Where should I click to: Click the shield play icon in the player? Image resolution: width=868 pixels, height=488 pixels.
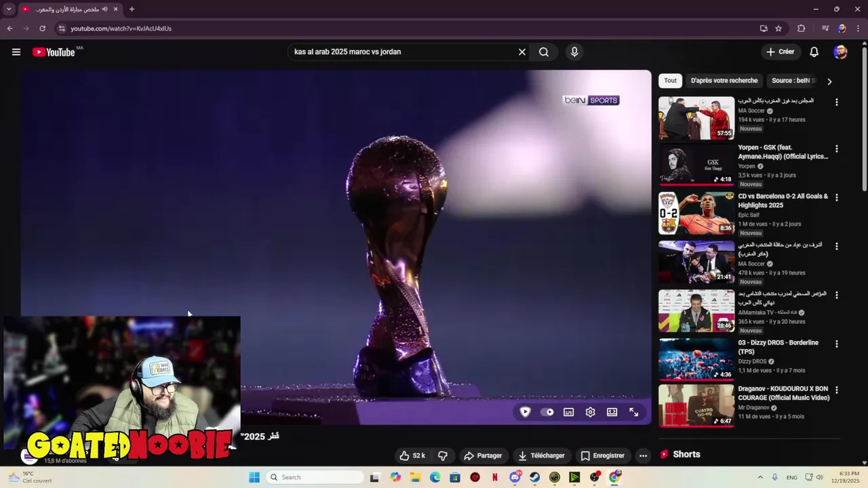[525, 412]
